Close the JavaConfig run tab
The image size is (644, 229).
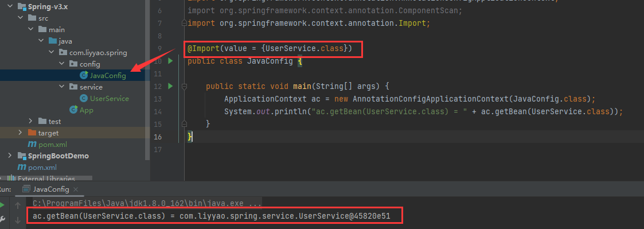pos(76,189)
